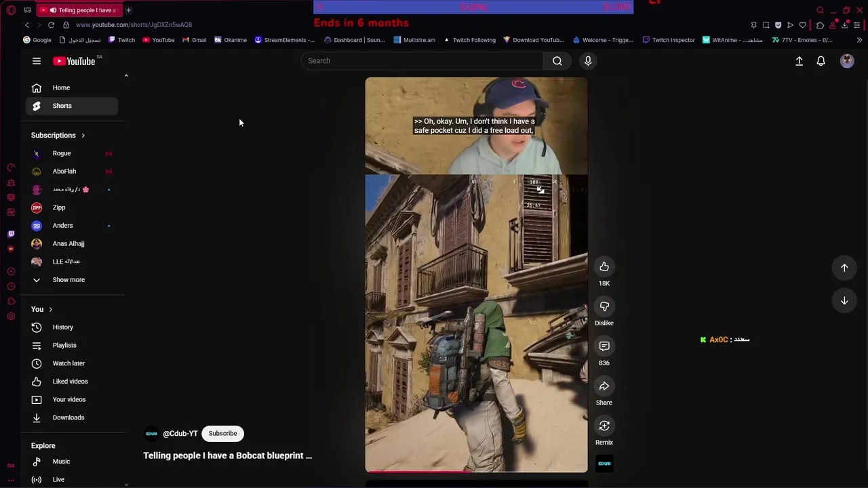Viewport: 868px width, 488px height.
Task: Seek using the Short's red progress bar
Action: coord(476,471)
